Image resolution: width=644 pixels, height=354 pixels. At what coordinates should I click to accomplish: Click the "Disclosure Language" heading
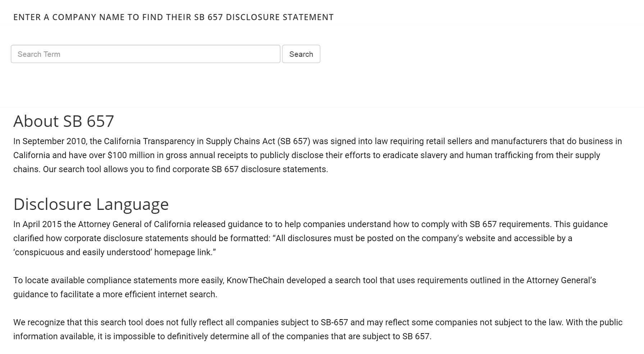91,204
